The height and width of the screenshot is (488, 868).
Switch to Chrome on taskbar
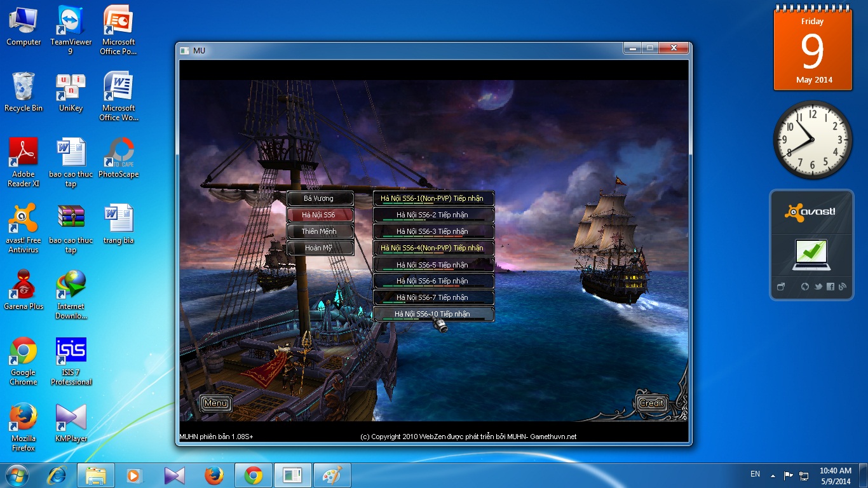tap(254, 475)
